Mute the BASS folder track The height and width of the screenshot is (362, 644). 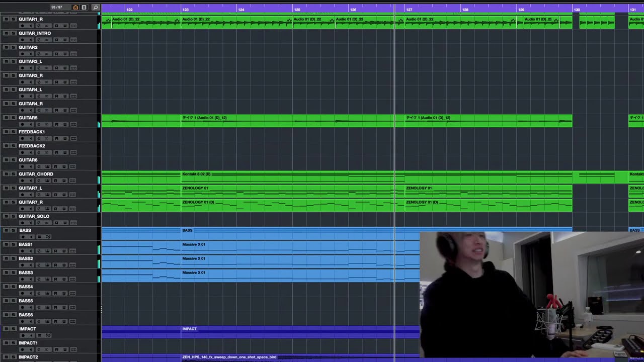coord(6,230)
